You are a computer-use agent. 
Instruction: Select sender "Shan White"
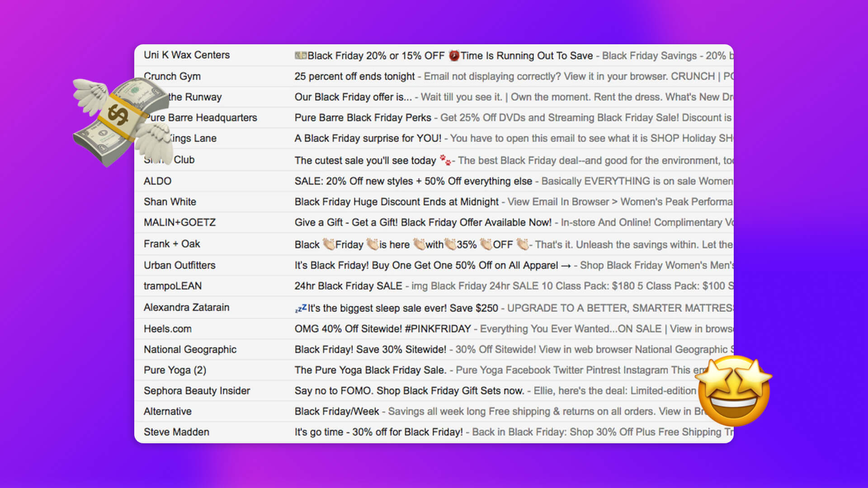pos(170,202)
